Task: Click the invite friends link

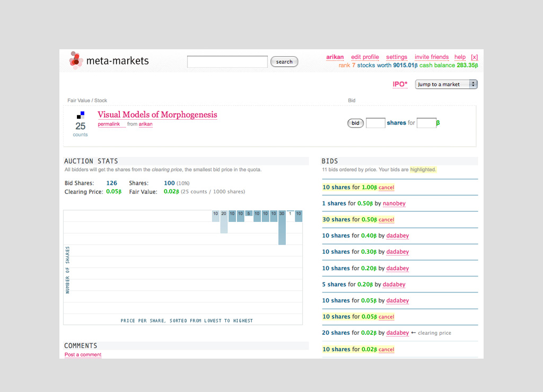Action: click(x=432, y=57)
